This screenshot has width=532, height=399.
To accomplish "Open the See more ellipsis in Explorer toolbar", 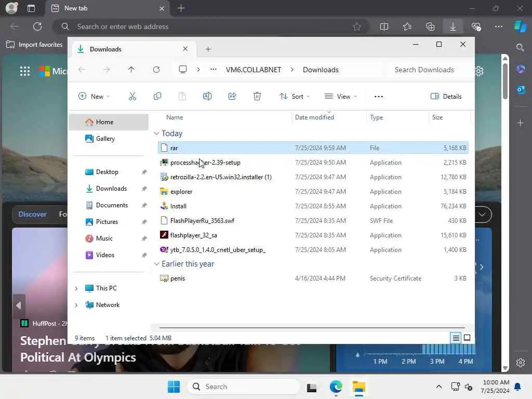I will pos(379,96).
